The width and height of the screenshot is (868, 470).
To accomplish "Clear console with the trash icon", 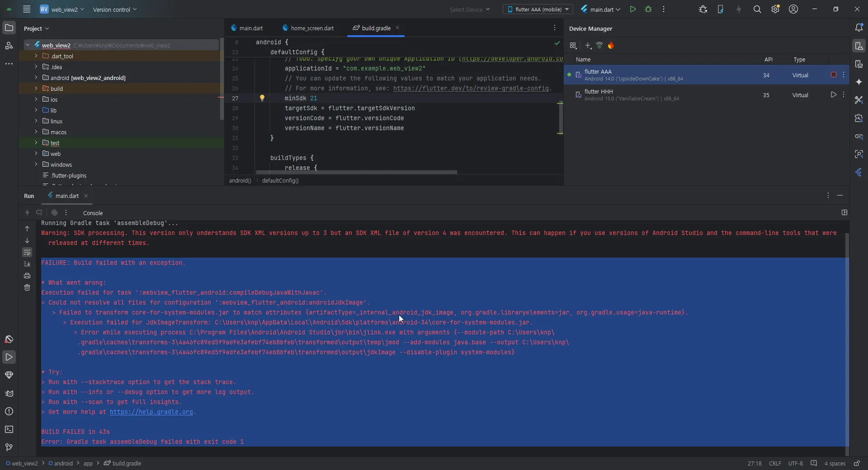I will coord(27,287).
